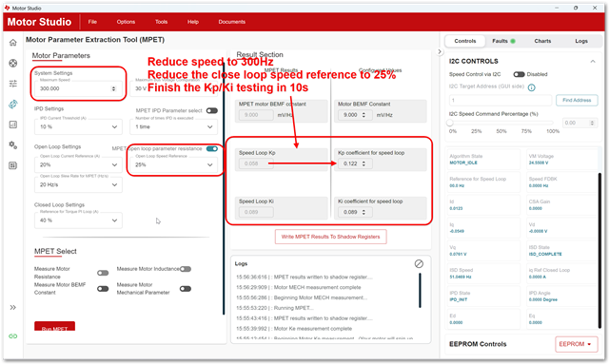Viewport: 609px width, 364px height.
Task: Open Number of times IPD executed dropdown
Action: click(173, 126)
